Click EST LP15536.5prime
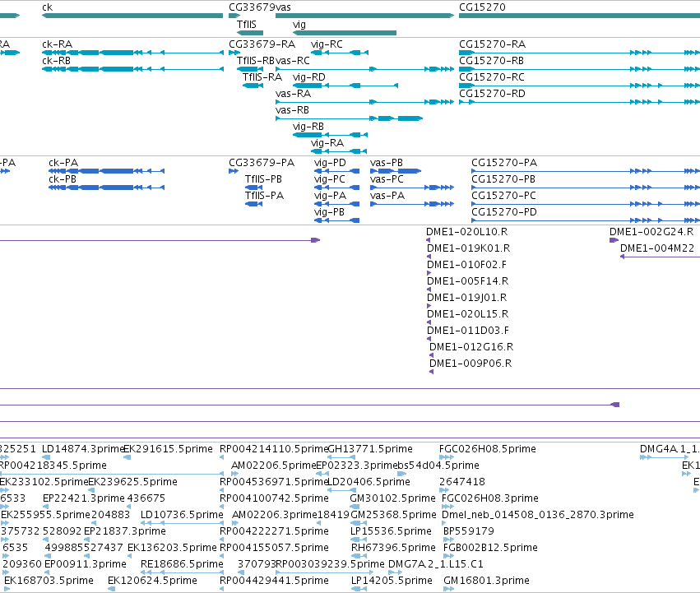700x593 pixels. 359,540
